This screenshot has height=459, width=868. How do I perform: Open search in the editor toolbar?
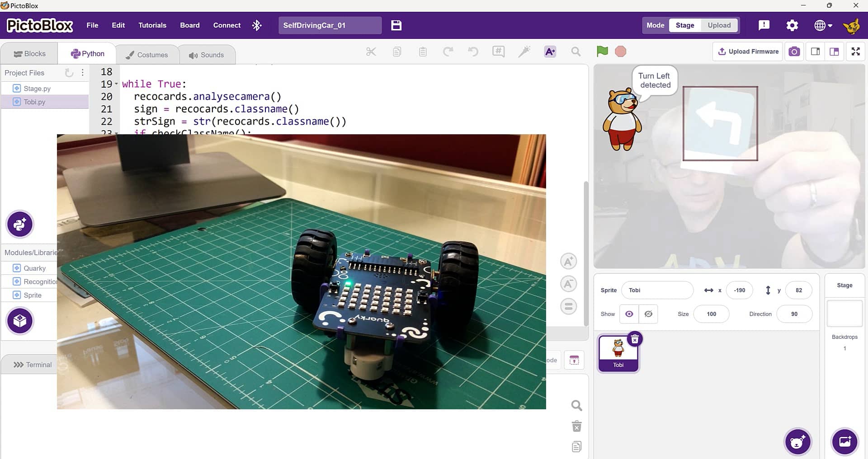[576, 52]
